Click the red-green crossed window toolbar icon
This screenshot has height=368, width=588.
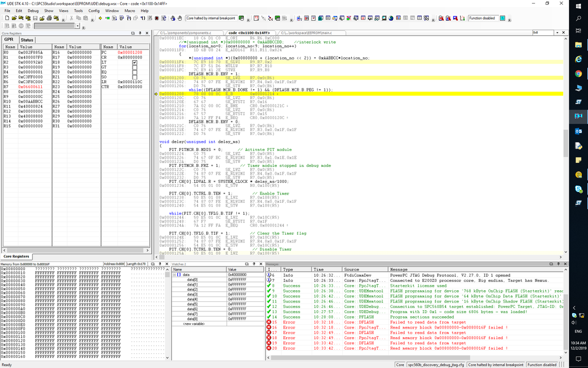[349, 18]
